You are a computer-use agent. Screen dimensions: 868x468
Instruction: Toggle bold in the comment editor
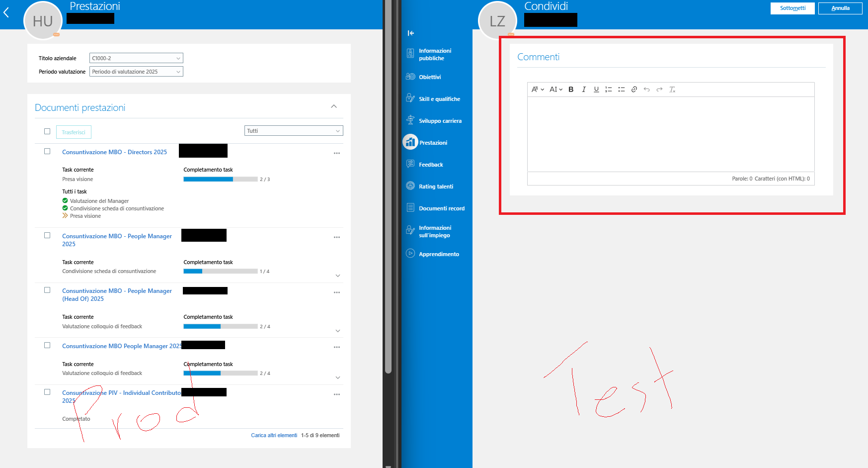point(571,90)
